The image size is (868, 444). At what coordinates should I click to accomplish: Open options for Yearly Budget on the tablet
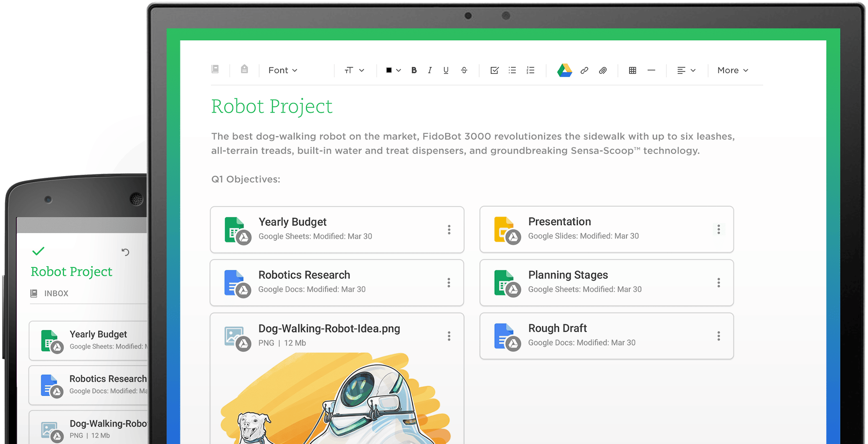coord(449,230)
